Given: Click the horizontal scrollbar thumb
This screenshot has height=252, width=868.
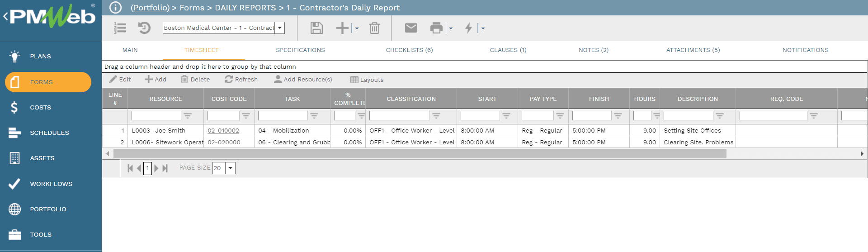Looking at the screenshot, I should pyautogui.click(x=420, y=154).
